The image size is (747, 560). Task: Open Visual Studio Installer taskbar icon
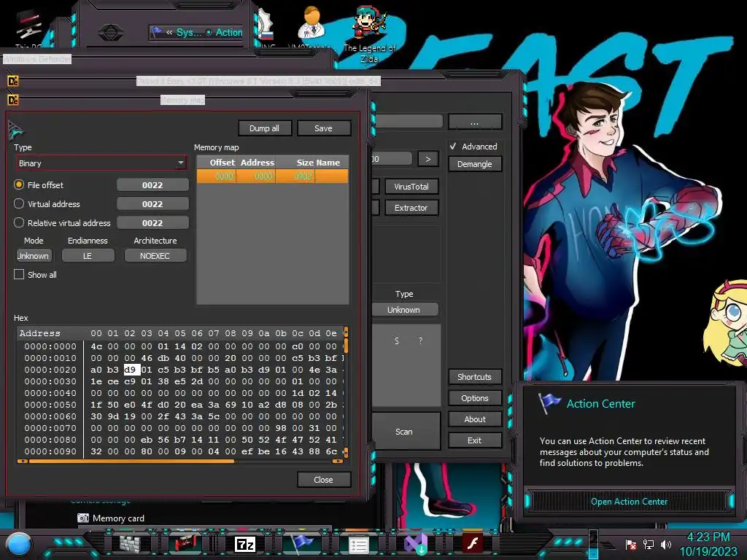tap(416, 544)
